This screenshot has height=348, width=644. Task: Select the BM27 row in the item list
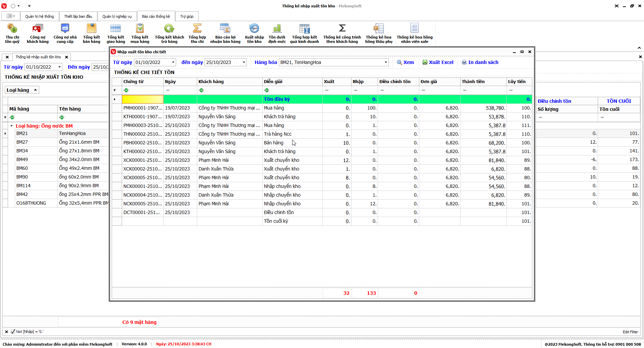coord(22,142)
